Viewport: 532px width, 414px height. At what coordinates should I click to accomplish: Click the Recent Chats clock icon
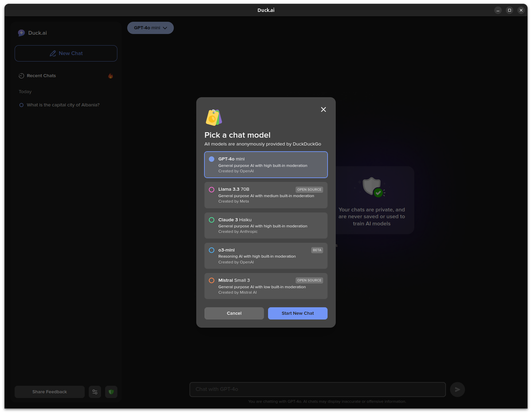tap(21, 76)
